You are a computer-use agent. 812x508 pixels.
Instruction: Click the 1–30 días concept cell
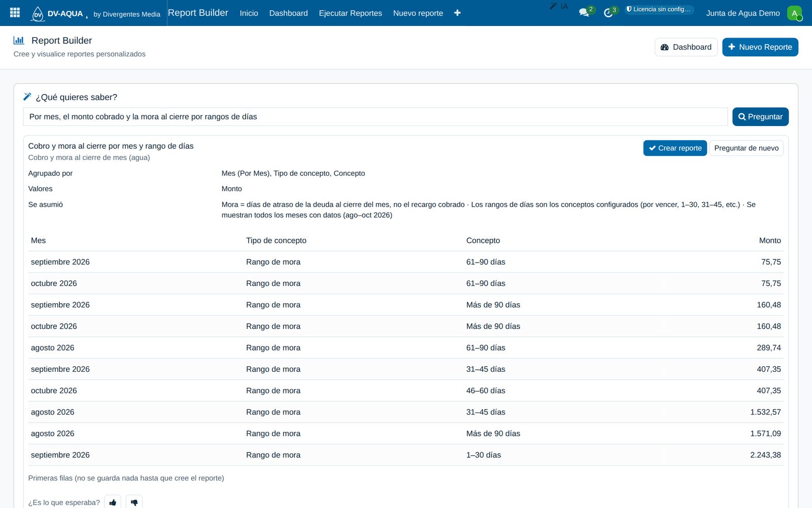pos(483,455)
